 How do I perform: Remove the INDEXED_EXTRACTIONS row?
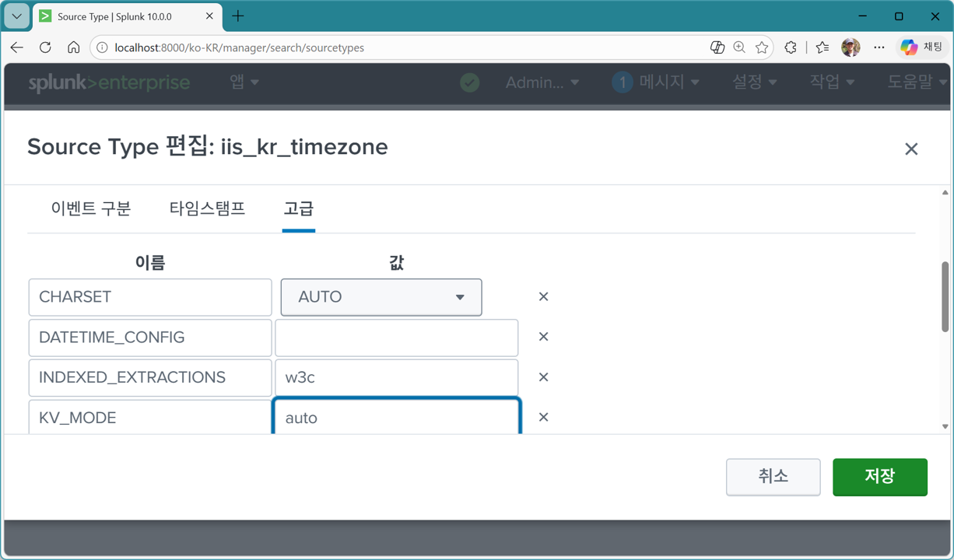pyautogui.click(x=543, y=377)
